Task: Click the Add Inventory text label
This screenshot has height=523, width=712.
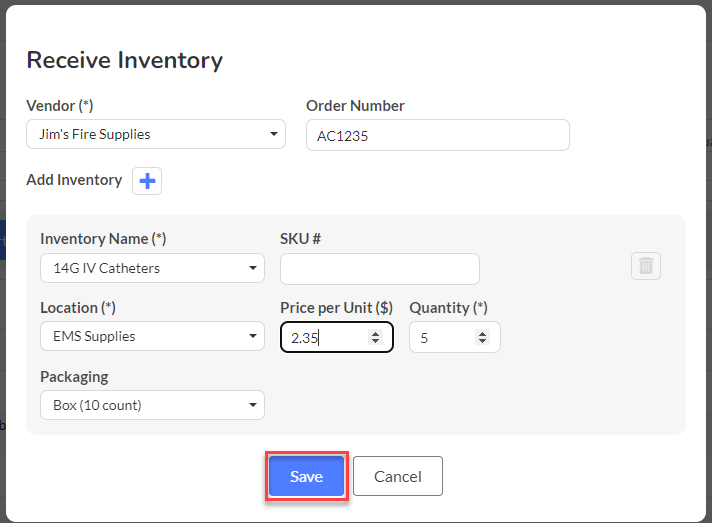Action: coord(74,180)
